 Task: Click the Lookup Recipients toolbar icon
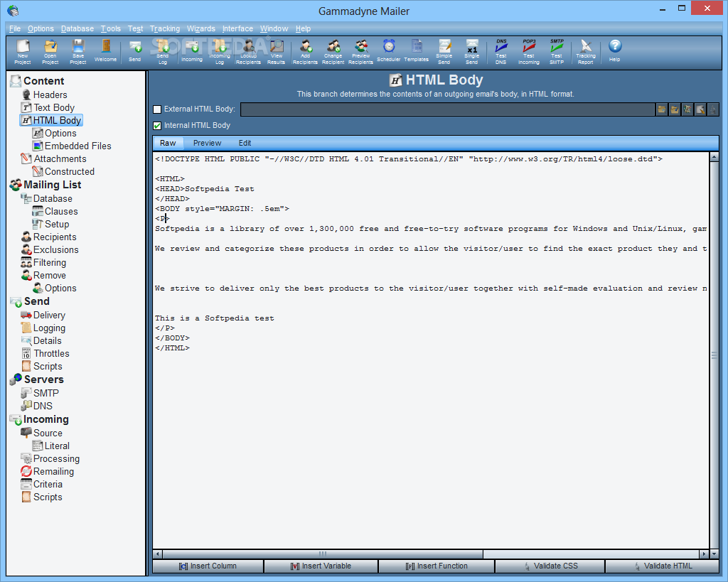pyautogui.click(x=248, y=51)
